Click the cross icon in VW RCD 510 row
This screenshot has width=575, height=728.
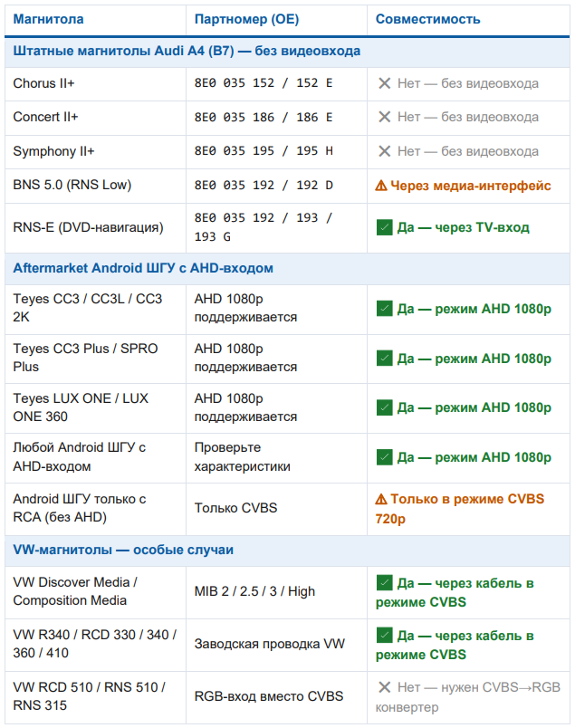385,687
